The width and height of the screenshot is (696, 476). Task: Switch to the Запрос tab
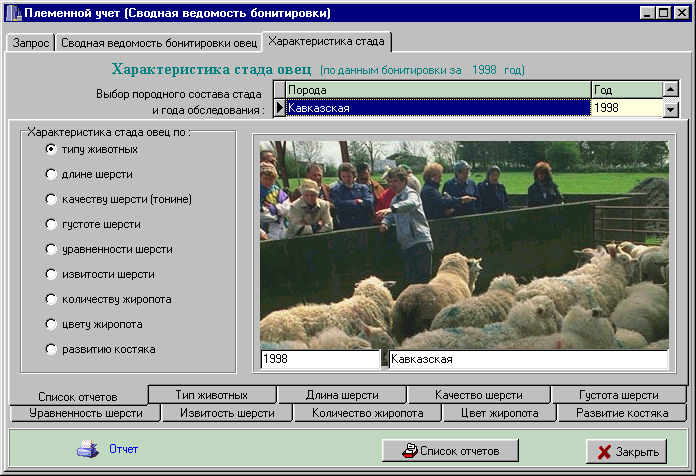tap(30, 44)
